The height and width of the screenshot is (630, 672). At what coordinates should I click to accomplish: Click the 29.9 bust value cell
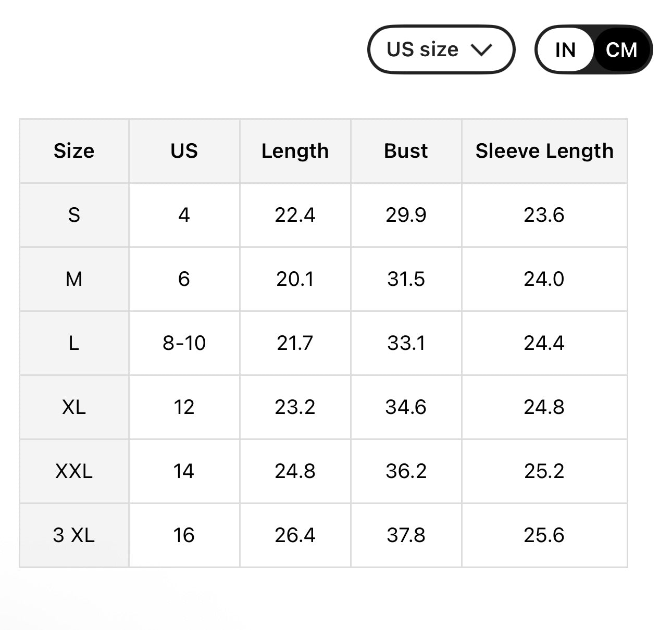click(406, 215)
